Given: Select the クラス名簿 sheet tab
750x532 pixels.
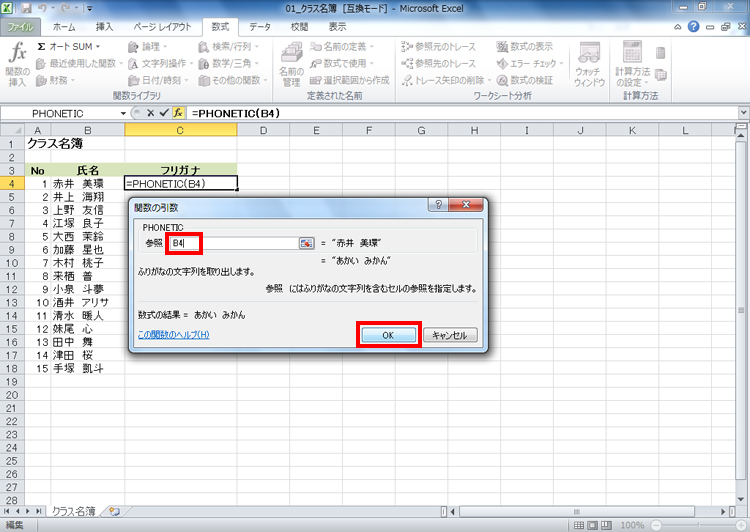Looking at the screenshot, I should click(74, 511).
